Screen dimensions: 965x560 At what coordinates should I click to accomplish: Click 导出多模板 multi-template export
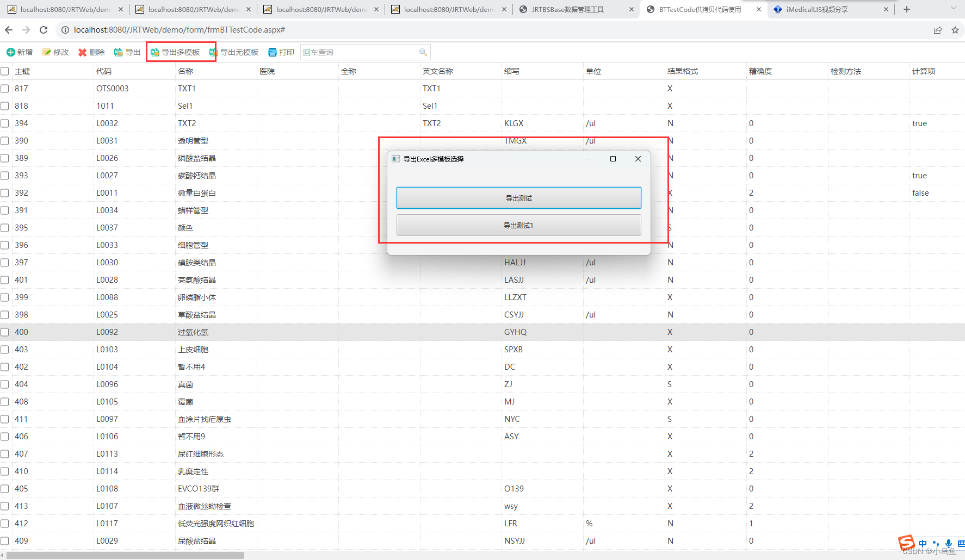(175, 52)
